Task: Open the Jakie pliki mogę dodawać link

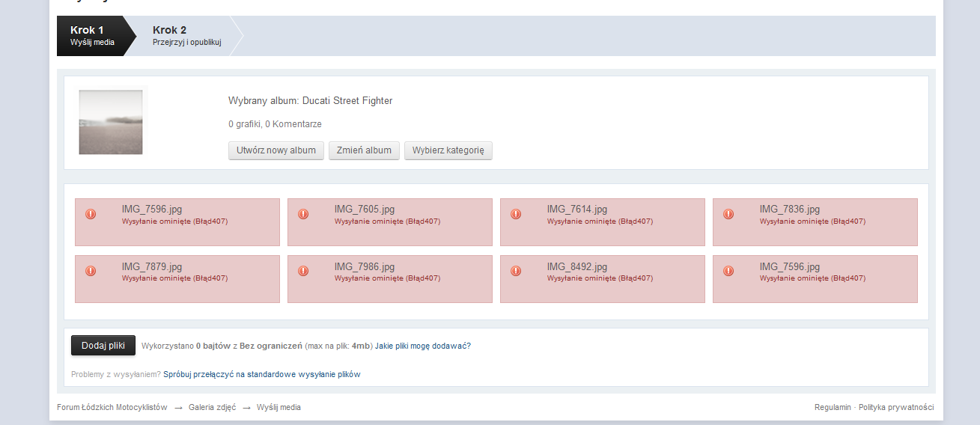Action: (423, 346)
